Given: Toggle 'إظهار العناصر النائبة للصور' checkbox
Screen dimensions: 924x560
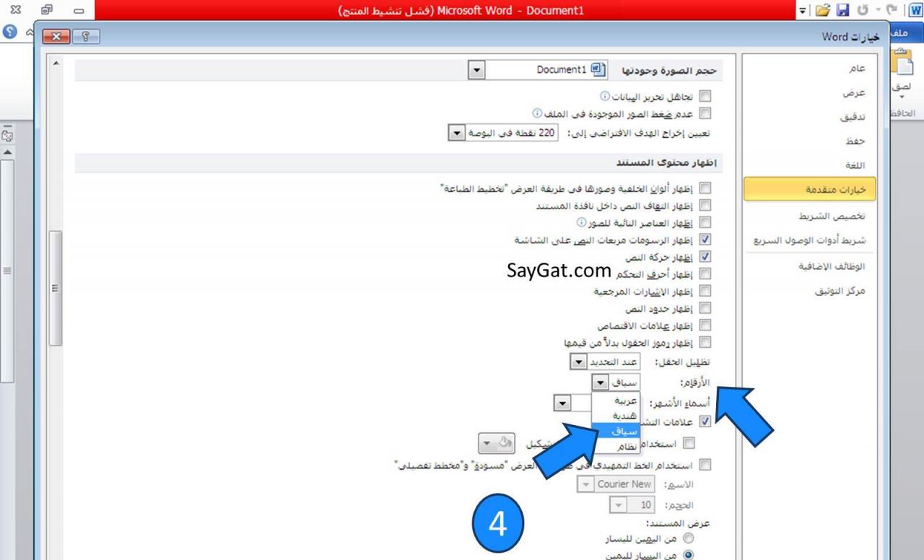Looking at the screenshot, I should (705, 223).
